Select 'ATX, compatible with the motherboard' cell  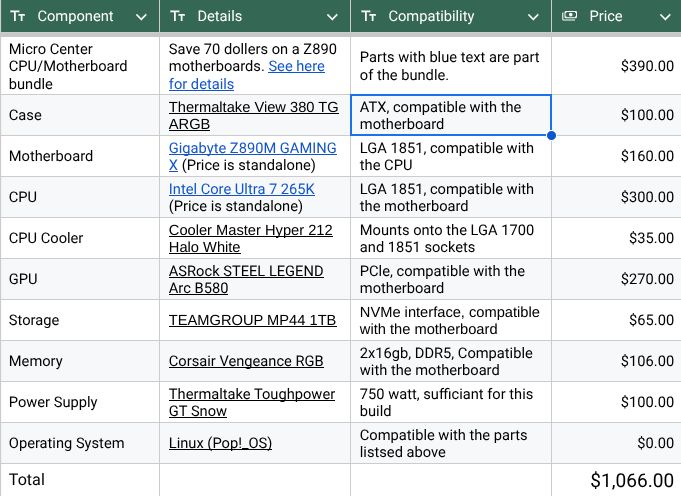coord(451,115)
